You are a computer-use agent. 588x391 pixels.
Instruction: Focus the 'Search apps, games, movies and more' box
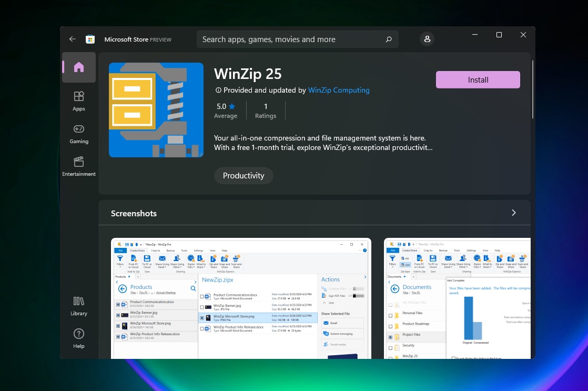tap(297, 39)
